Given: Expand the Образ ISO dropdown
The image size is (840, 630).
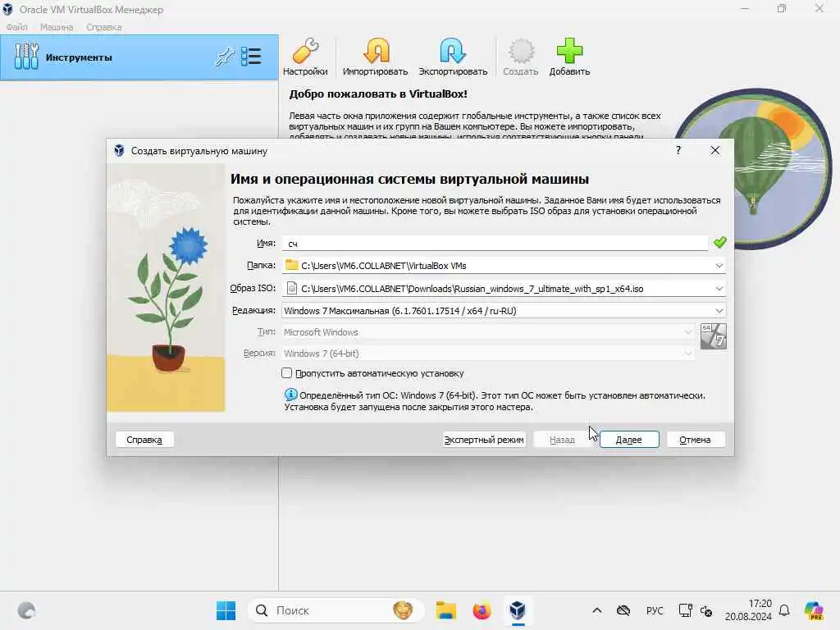Looking at the screenshot, I should click(x=719, y=289).
